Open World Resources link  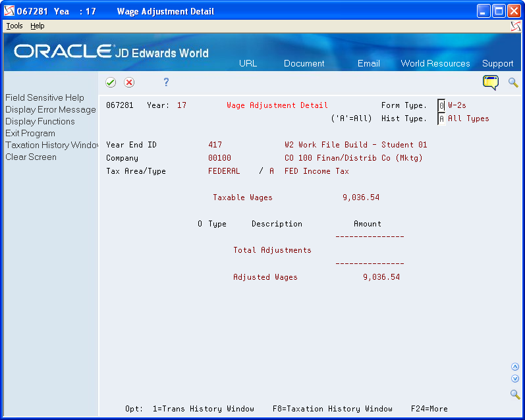[x=435, y=63]
